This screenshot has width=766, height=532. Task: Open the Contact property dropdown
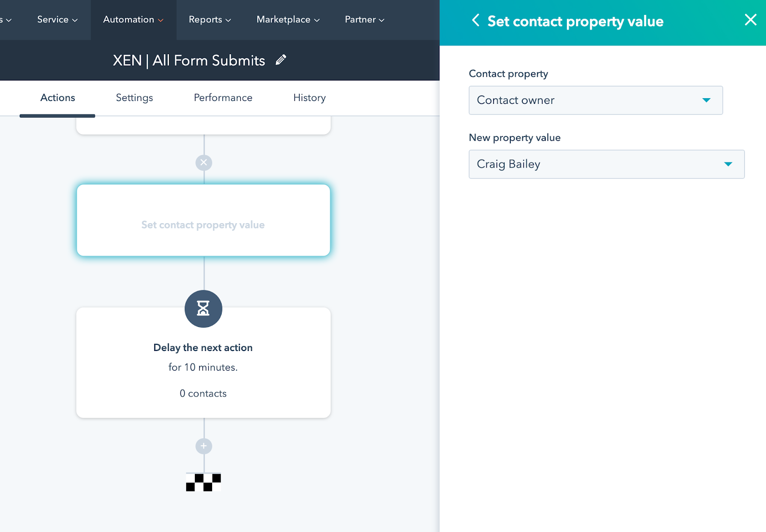coord(596,100)
